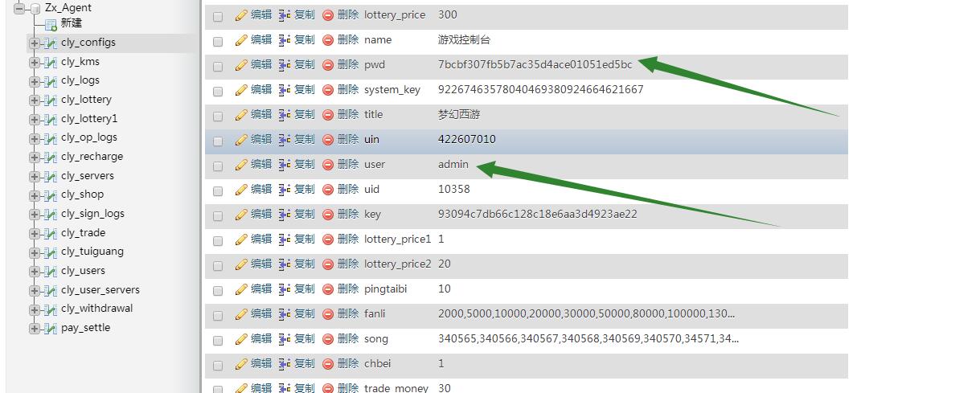Open the cly_lottery table
The height and width of the screenshot is (393, 980).
[x=86, y=100]
